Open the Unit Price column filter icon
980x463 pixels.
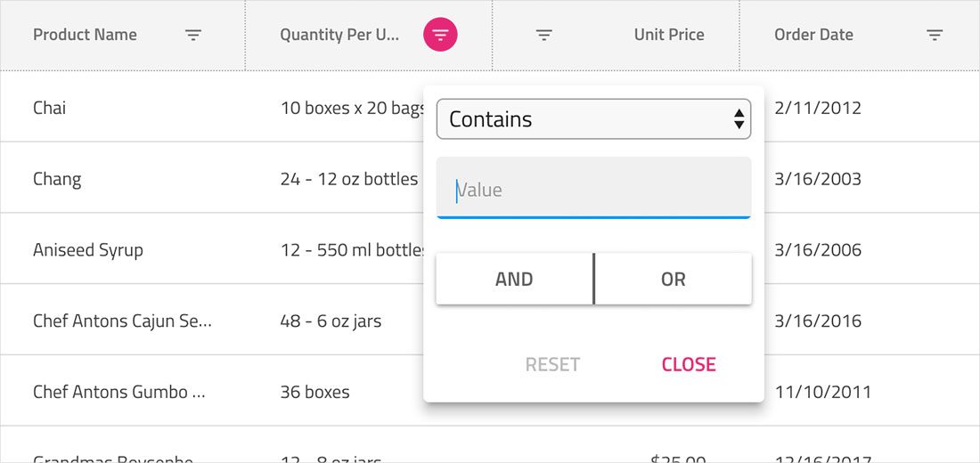[x=544, y=36]
